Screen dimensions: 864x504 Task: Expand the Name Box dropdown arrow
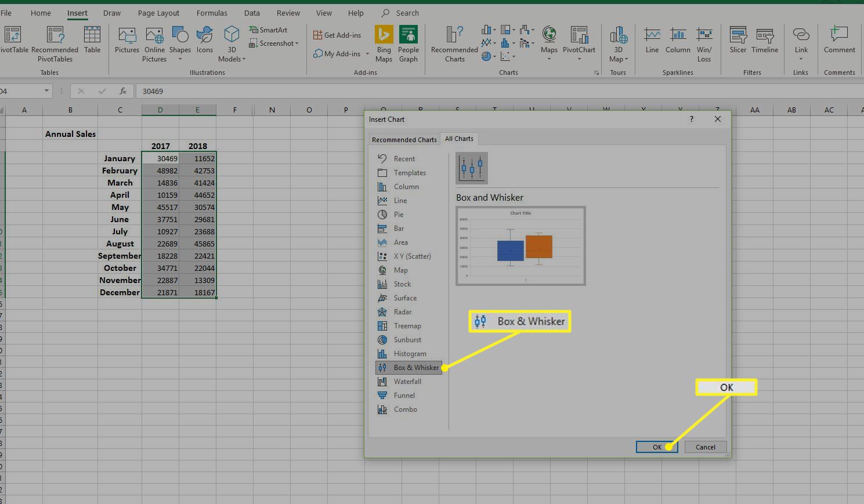point(46,91)
